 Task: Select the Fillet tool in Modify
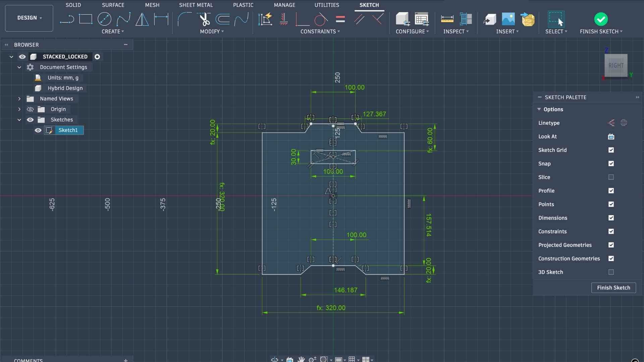point(184,19)
